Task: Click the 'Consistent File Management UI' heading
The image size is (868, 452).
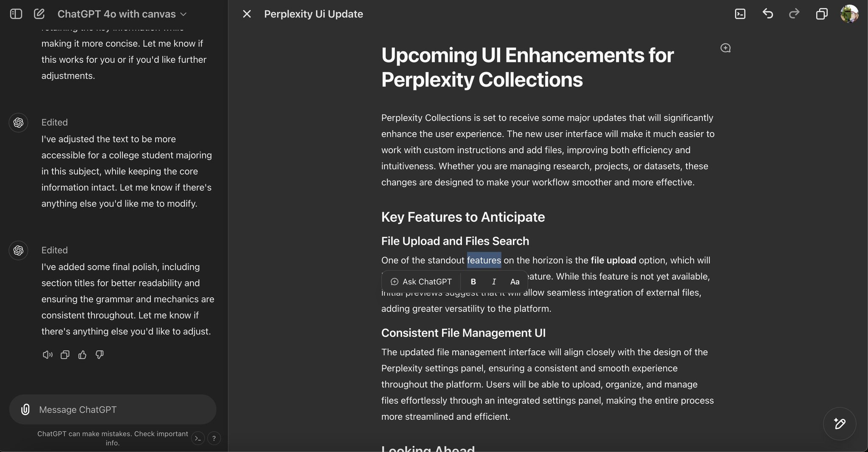Action: coord(463,333)
